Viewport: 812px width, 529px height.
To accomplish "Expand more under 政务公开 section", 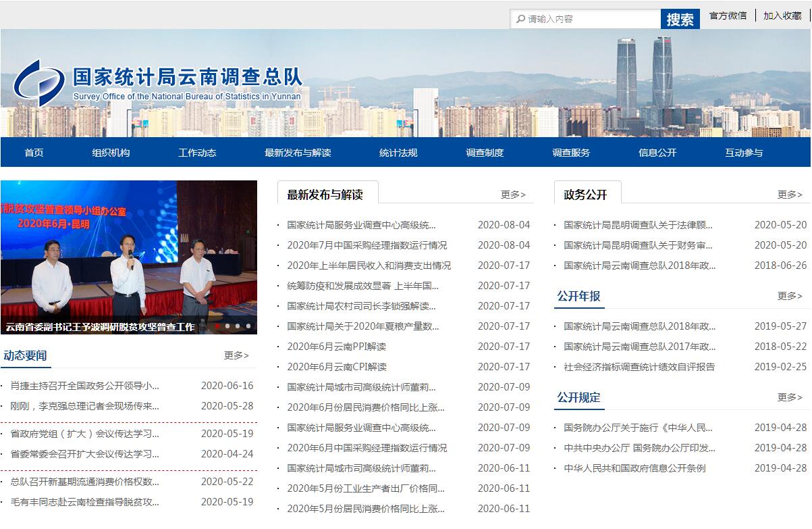I will [790, 195].
